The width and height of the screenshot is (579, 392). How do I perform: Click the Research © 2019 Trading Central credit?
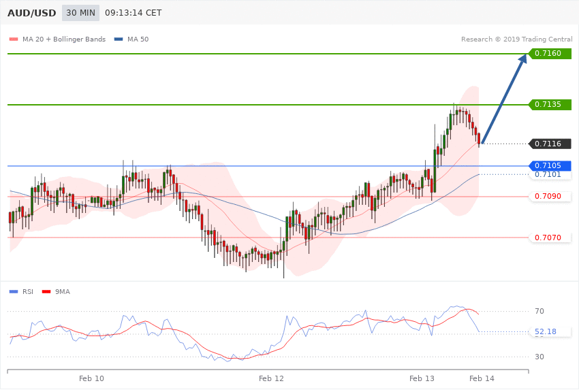(x=516, y=39)
